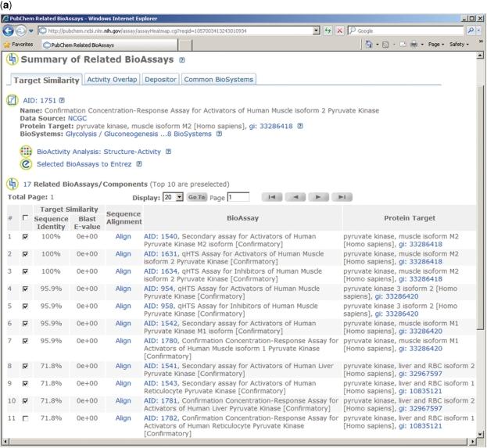Click the vertical scrollbar down arrow
487x448 pixels.
[480, 434]
